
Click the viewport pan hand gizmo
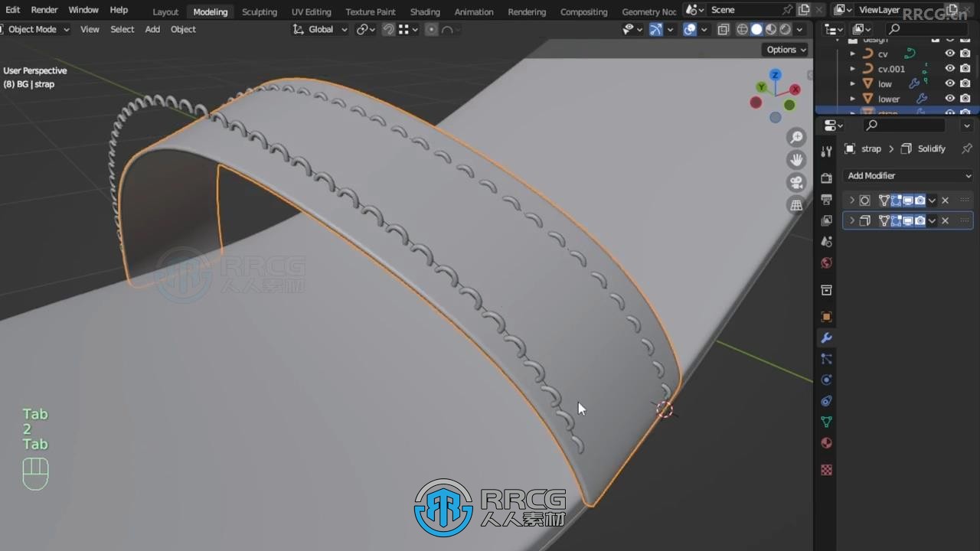point(796,160)
